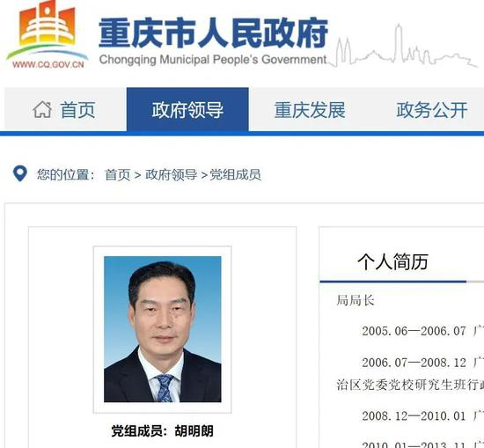Viewport: 484px width, 448px height.
Task: Click the 党组成员：胡明朗 caption
Action: pos(163,431)
